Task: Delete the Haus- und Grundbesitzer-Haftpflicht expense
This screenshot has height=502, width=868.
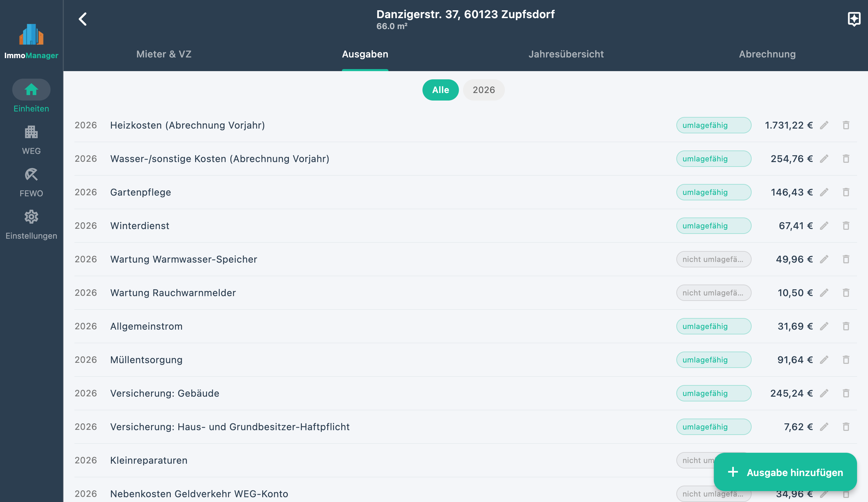Action: 846,427
